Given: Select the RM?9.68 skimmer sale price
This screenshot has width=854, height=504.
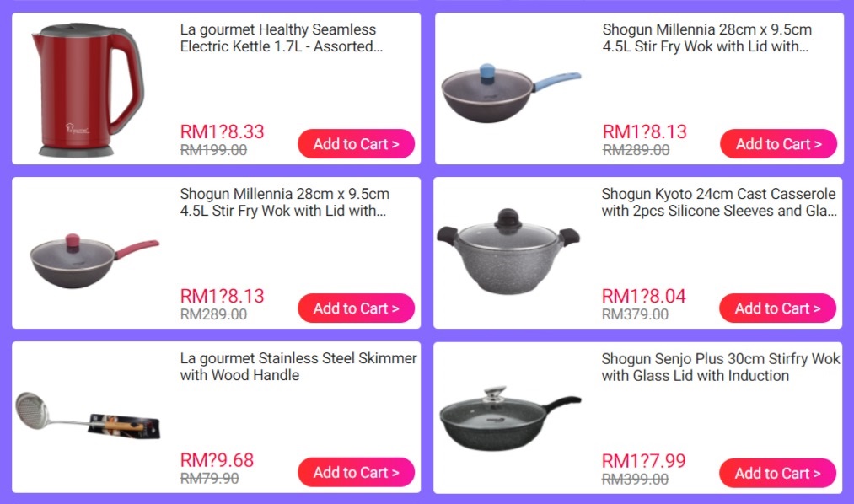Looking at the screenshot, I should [x=217, y=460].
